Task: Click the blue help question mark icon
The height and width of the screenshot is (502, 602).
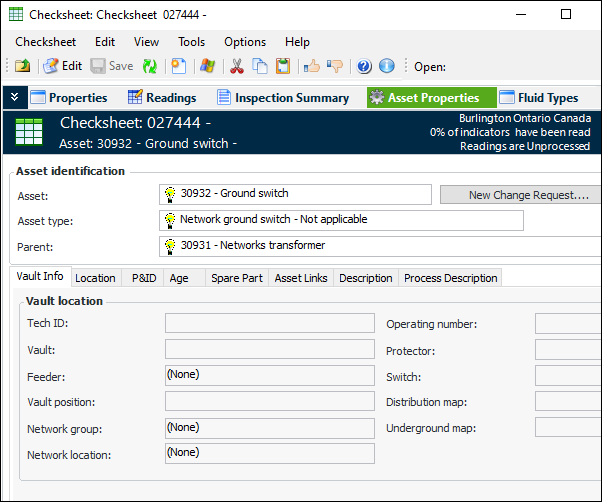Action: coord(364,66)
